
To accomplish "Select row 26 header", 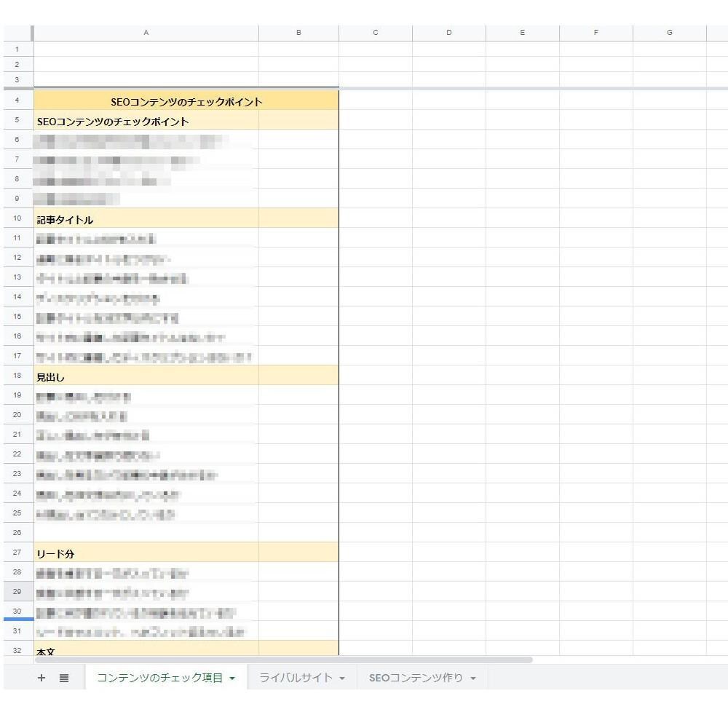I will [x=17, y=533].
